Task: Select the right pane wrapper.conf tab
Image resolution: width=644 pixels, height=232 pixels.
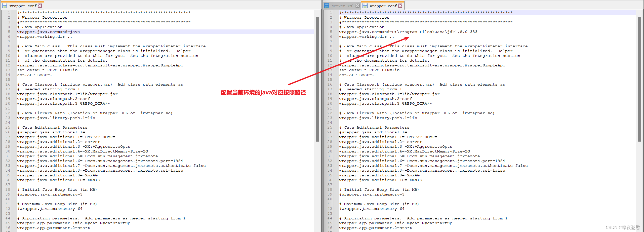Action: pyautogui.click(x=381, y=5)
